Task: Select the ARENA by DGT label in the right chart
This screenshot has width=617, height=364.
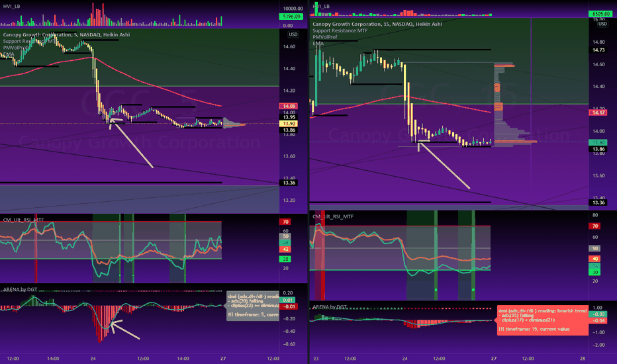Action: click(x=330, y=307)
